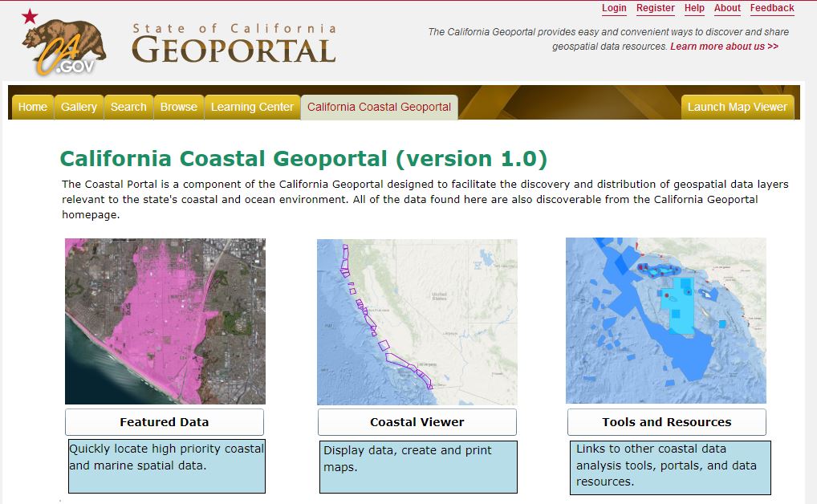Open the About link

[x=727, y=8]
